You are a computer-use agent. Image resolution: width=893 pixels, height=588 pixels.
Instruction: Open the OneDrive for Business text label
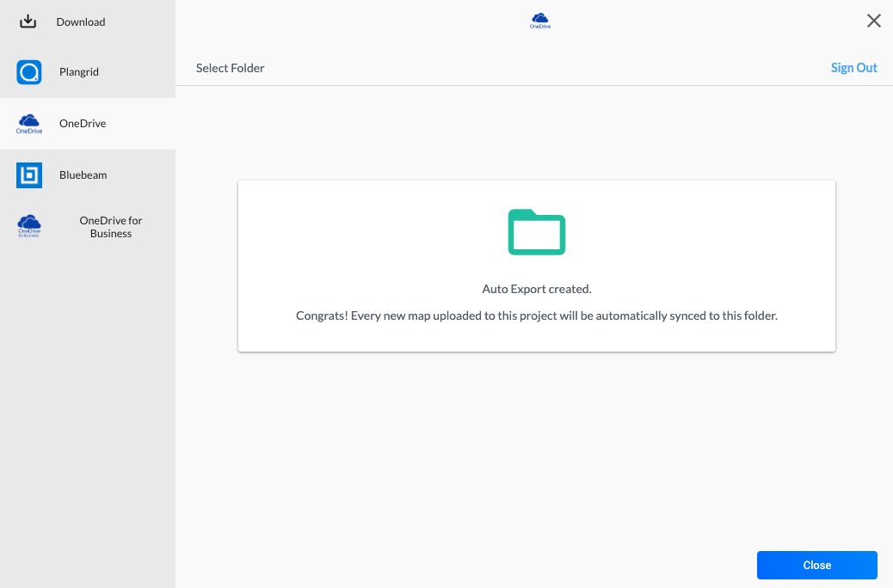111,227
